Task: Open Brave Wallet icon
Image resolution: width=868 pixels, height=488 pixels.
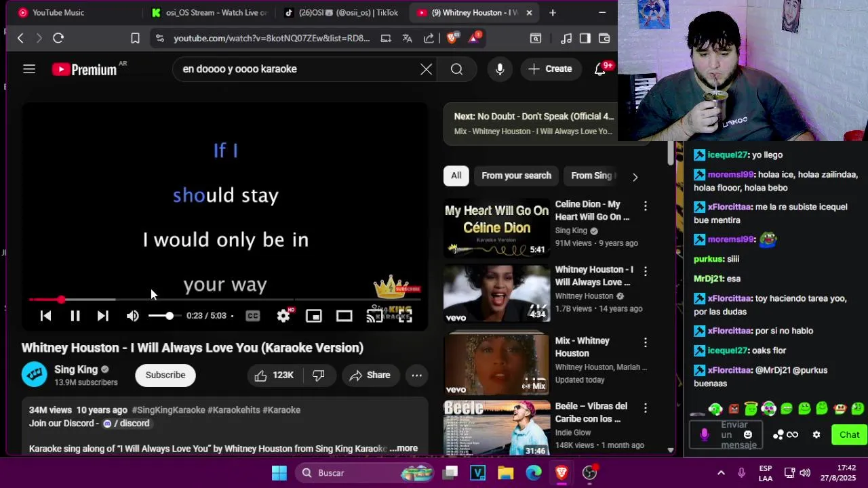Action: (x=604, y=39)
